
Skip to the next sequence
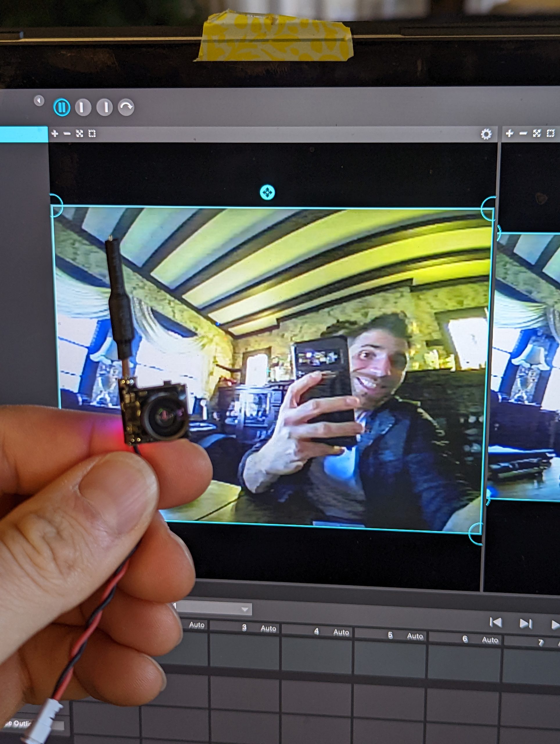525,624
